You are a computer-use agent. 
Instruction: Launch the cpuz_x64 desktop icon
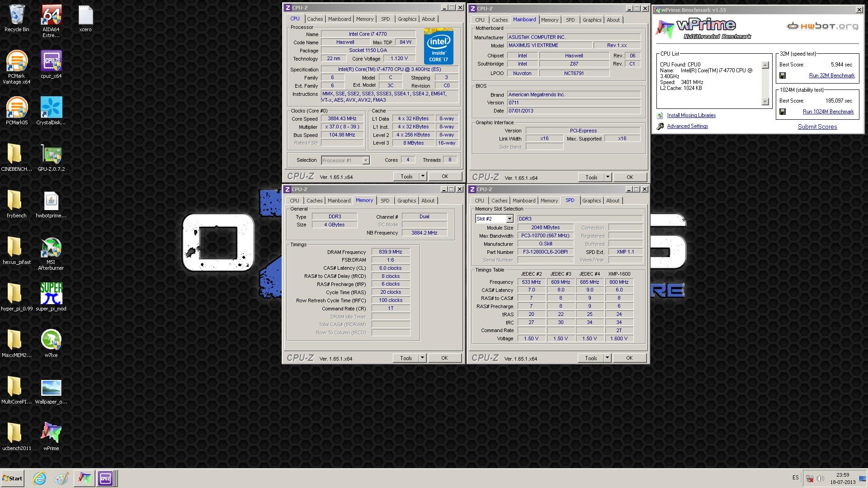pos(51,65)
